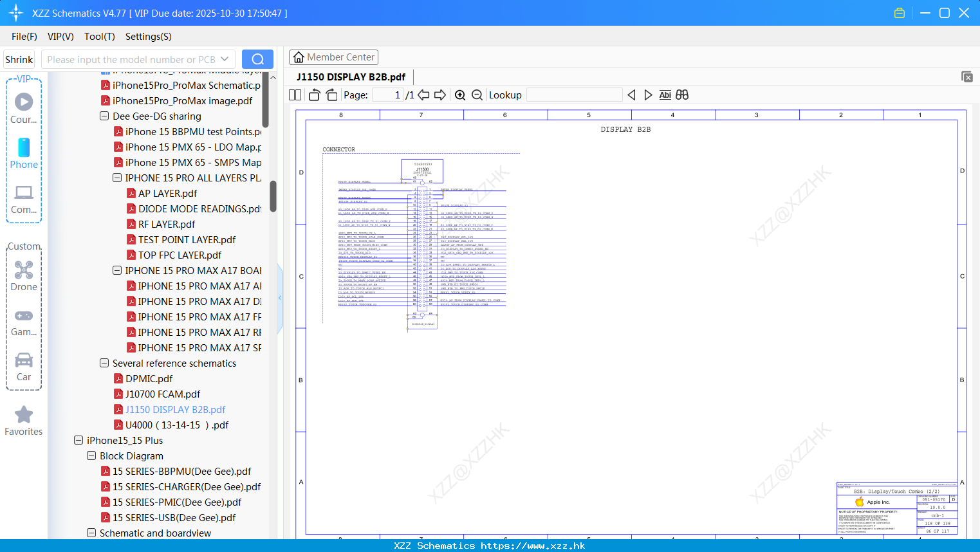Toggle the two-page split view icon
Image resolution: width=980 pixels, height=552 pixels.
pyautogui.click(x=295, y=95)
